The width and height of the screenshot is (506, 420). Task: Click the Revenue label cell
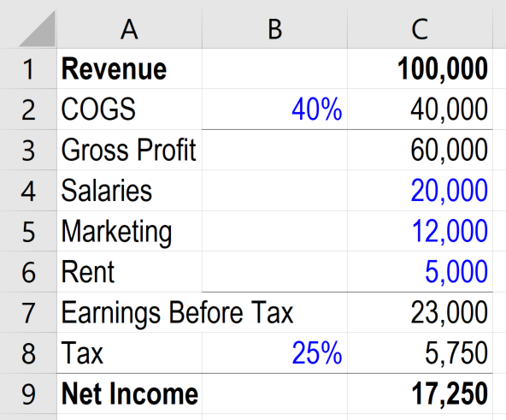pyautogui.click(x=129, y=68)
